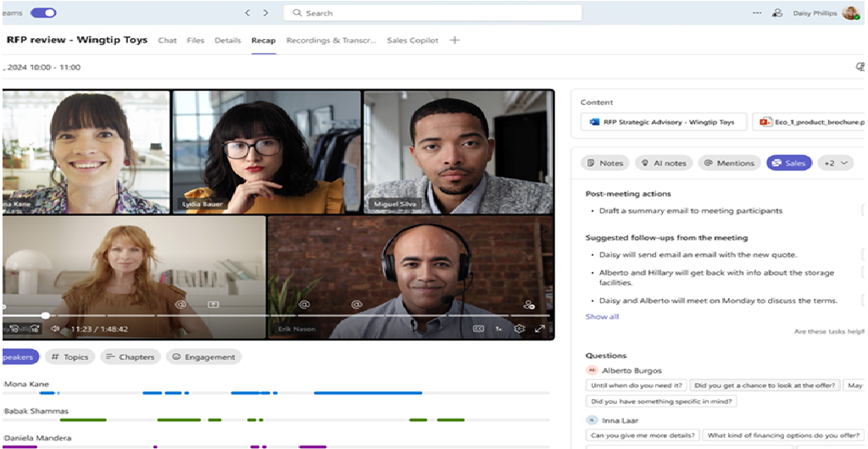Image resolution: width=868 pixels, height=449 pixels.
Task: Click 'Did you get a chance to look at the offer?'
Action: click(x=766, y=385)
